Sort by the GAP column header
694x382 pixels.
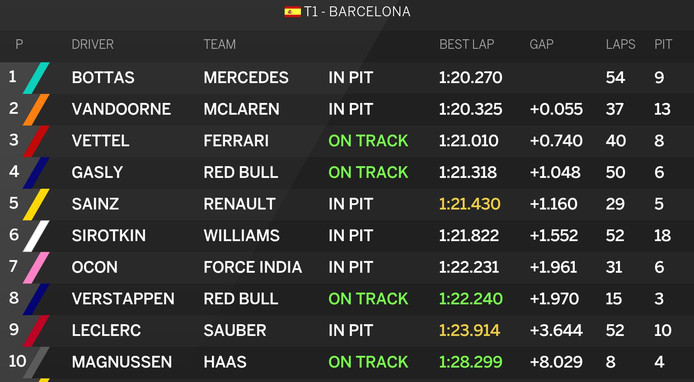541,44
